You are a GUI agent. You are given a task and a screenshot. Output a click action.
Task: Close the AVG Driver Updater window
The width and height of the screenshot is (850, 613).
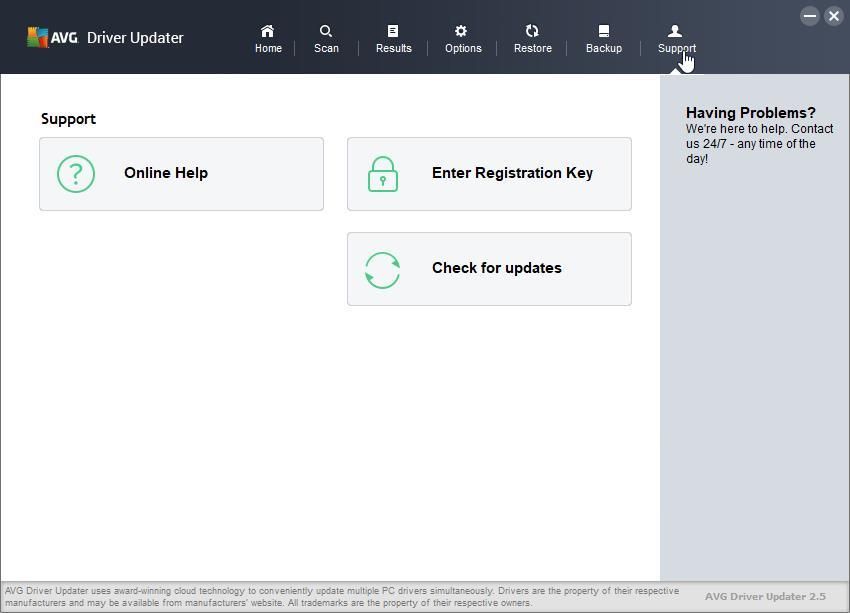[x=834, y=16]
